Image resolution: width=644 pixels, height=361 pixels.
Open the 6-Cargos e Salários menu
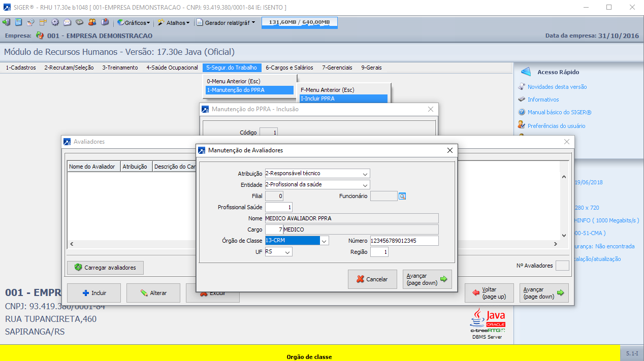point(289,68)
